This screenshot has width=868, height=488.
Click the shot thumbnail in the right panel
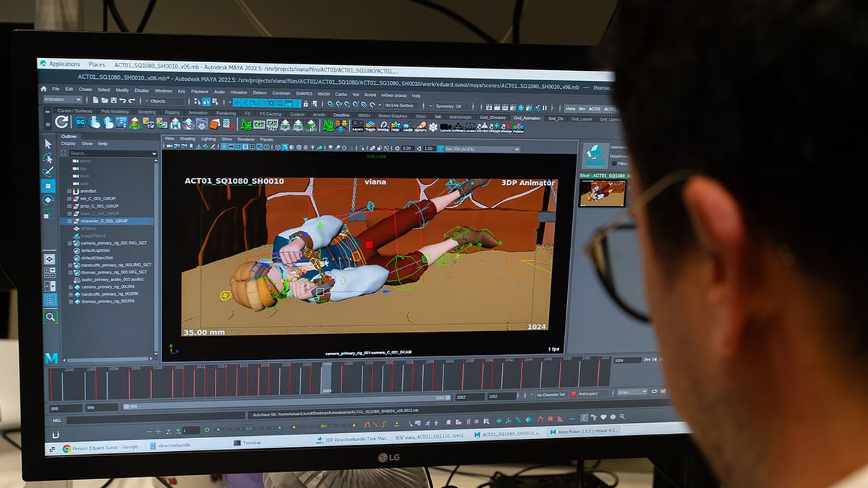point(602,193)
